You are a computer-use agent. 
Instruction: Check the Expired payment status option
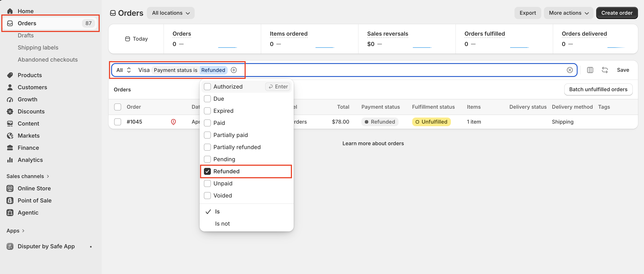coord(207,111)
